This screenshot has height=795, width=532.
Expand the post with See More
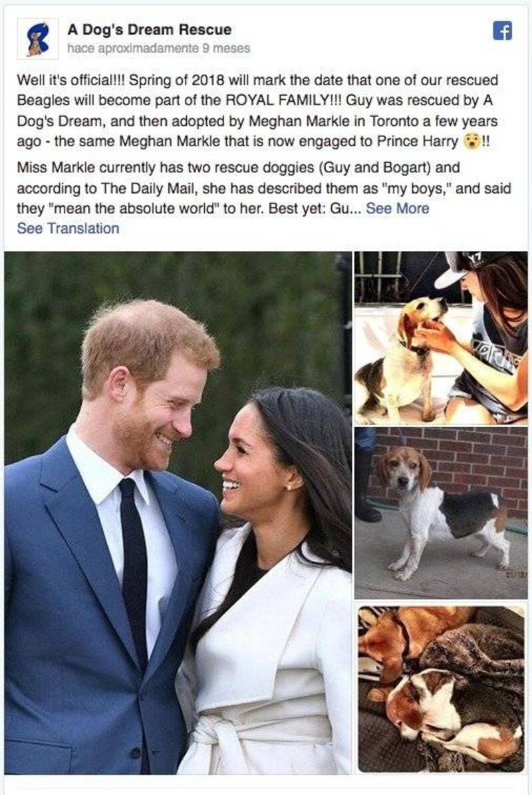pyautogui.click(x=397, y=208)
